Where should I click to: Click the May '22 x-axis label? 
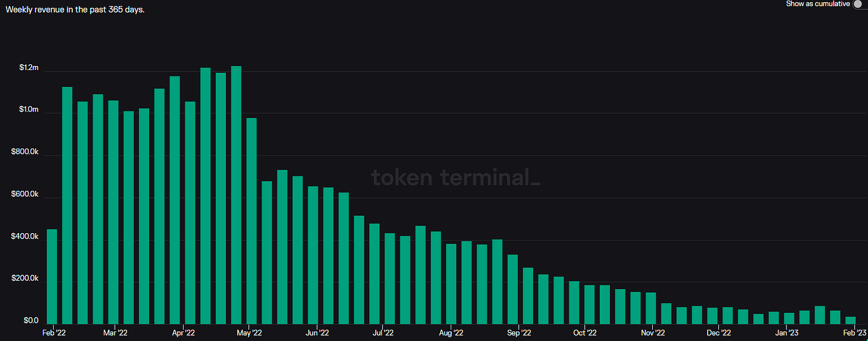(250, 333)
